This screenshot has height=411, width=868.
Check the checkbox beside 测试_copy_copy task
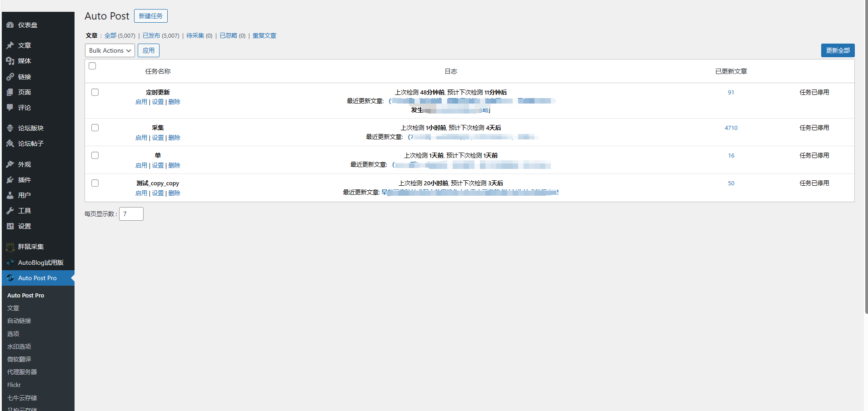coord(95,183)
